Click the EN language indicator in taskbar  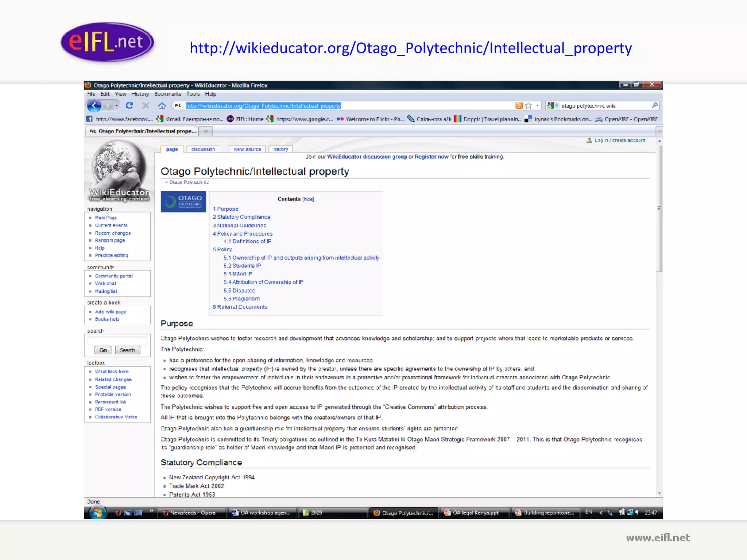point(589,512)
